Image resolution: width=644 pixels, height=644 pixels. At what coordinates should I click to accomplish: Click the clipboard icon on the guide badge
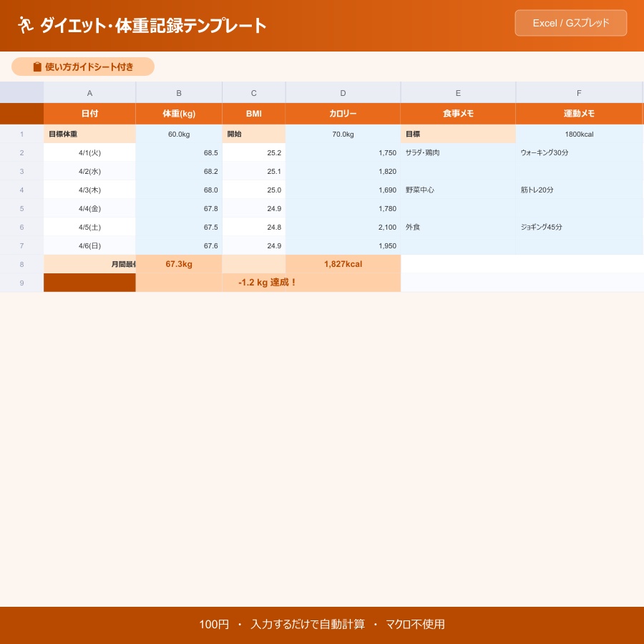click(x=37, y=67)
